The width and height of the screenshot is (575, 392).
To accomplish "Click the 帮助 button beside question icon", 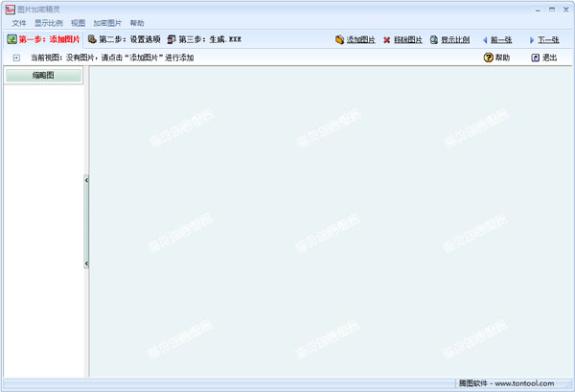I will (502, 58).
